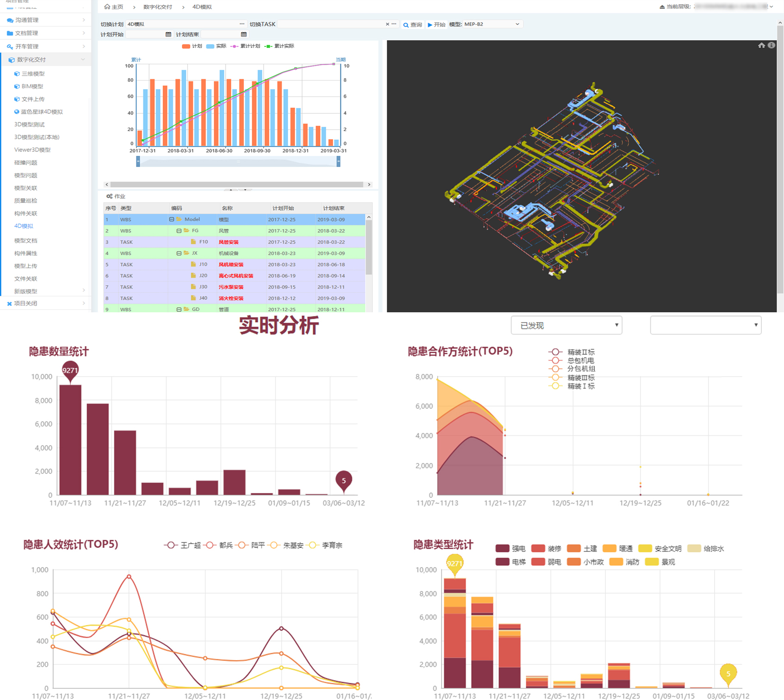Image resolution: width=784 pixels, height=700 pixels.
Task: Click the 开始 play icon button
Action: pyautogui.click(x=430, y=25)
